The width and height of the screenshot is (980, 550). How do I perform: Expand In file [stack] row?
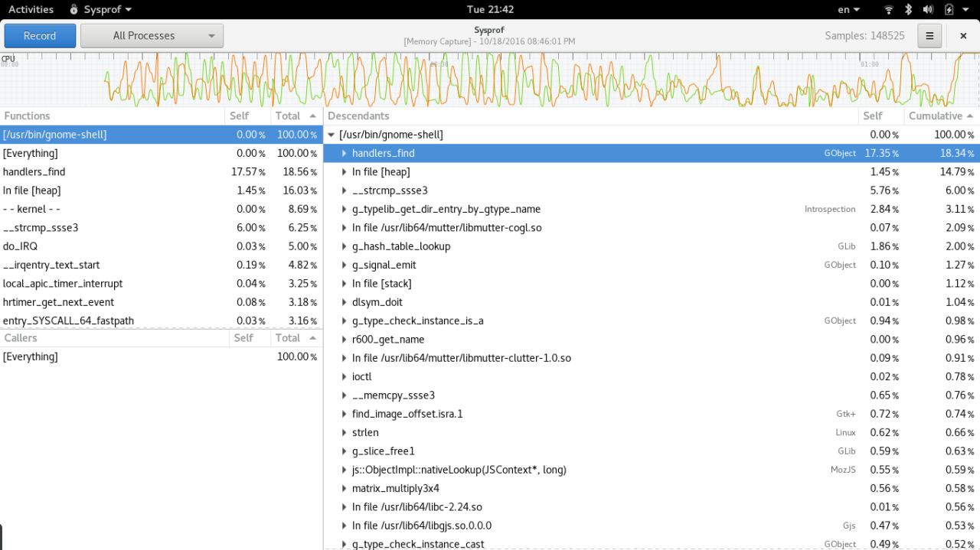[x=344, y=284]
